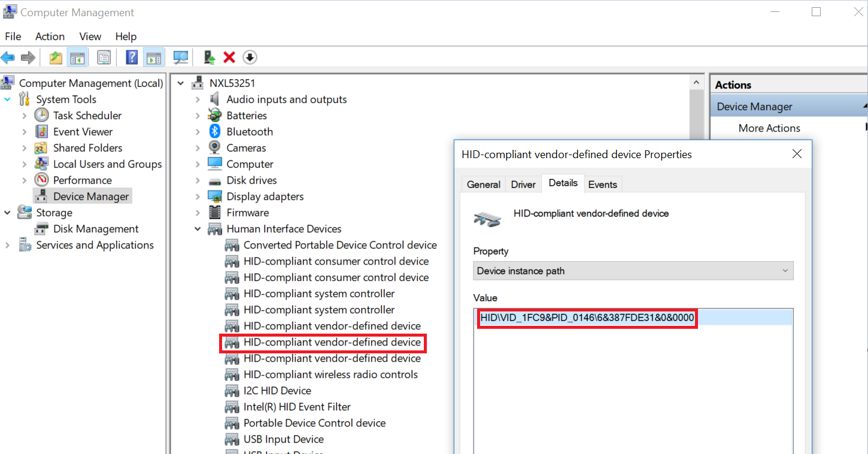
Task: Click More Actions under Device Manager
Action: pyautogui.click(x=769, y=128)
